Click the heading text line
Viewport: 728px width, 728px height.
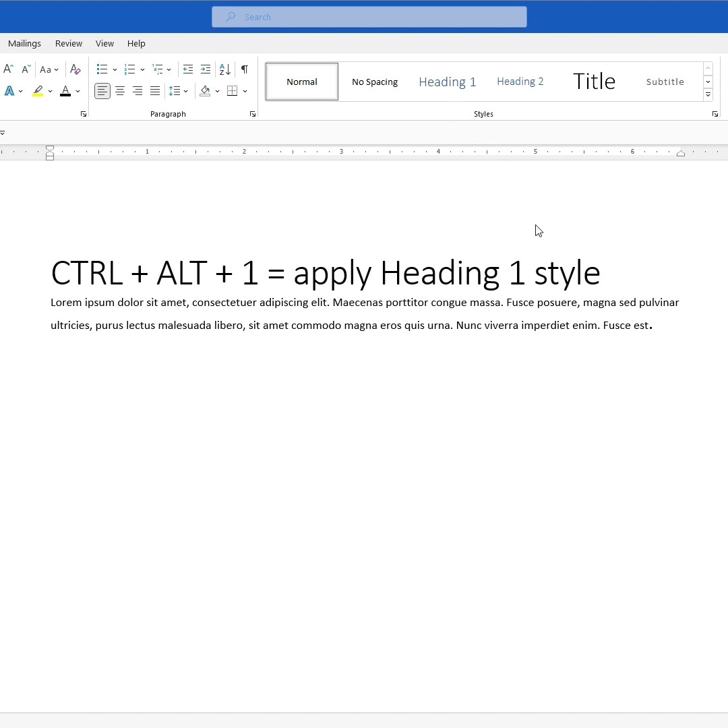pyautogui.click(x=326, y=273)
